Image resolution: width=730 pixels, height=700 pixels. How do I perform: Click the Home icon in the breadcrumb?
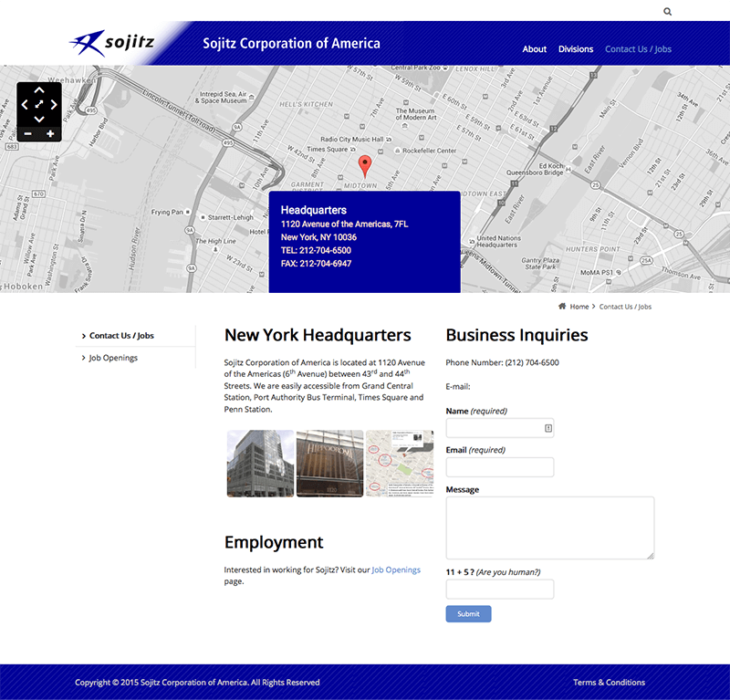563,307
